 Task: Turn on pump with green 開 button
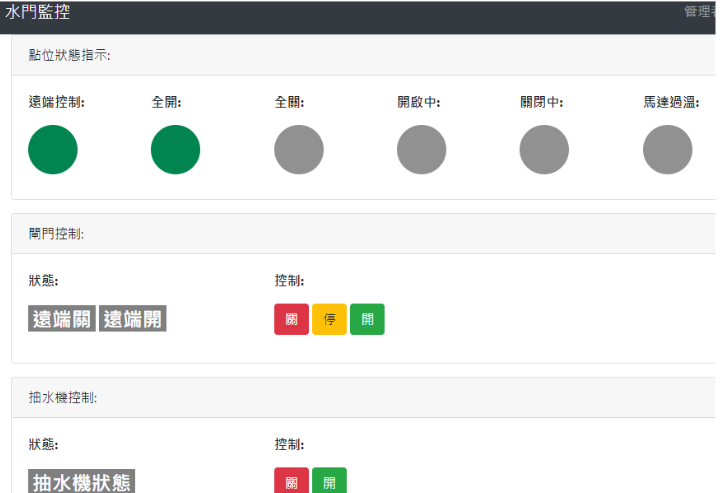[x=329, y=482]
